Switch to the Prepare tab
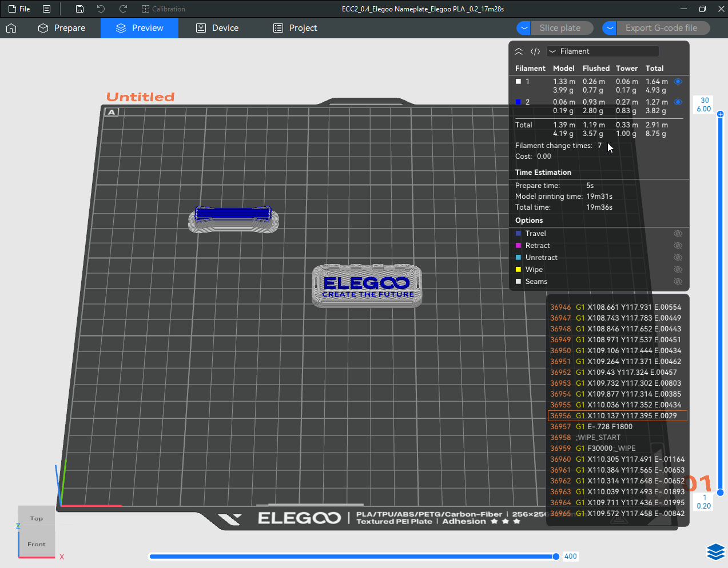The height and width of the screenshot is (568, 728). coord(62,28)
